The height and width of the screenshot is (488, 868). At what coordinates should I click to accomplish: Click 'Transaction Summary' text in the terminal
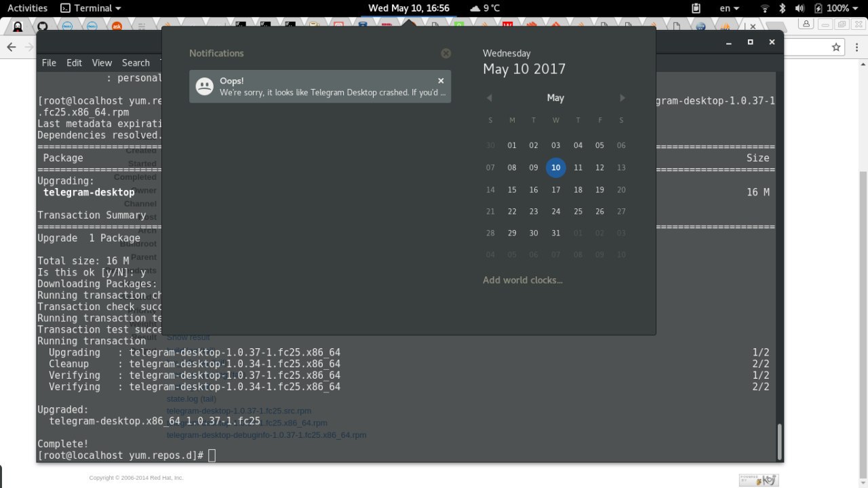point(92,215)
